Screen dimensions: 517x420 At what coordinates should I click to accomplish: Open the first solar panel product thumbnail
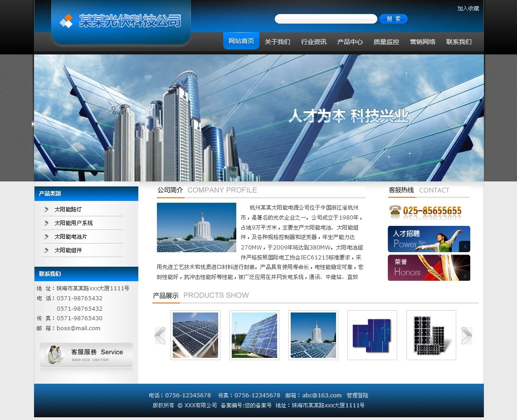195,335
